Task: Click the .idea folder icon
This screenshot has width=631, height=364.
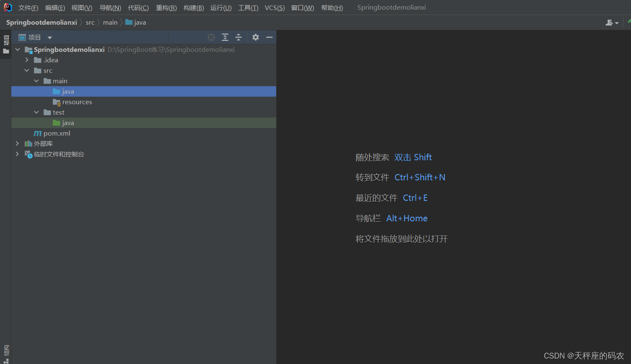Action: click(x=38, y=60)
